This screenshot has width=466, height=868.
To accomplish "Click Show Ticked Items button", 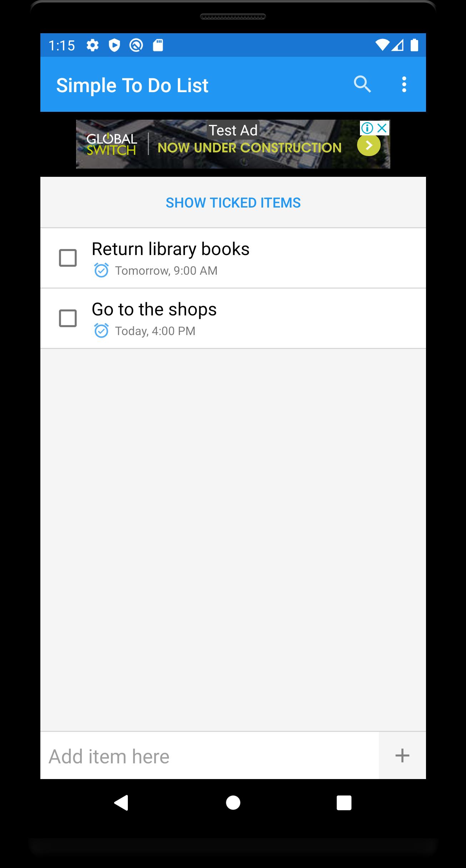I will pos(233,203).
